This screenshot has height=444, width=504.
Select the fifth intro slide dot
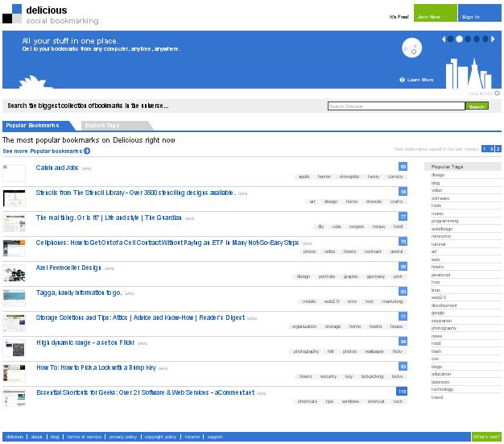coord(485,39)
